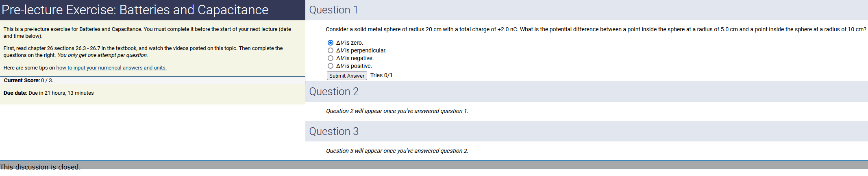This screenshot has height=176, width=868.
Task: Click the Question 3 section heading
Action: (x=334, y=131)
